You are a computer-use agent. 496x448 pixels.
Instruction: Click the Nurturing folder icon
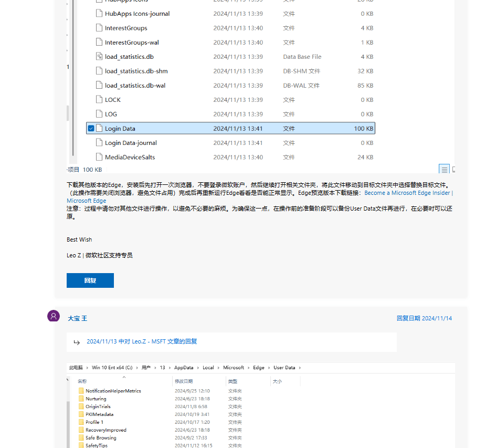(81, 399)
